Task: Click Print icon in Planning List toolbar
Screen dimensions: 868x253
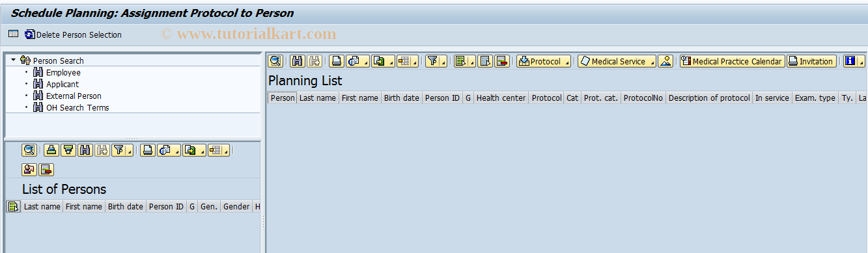Action: (x=336, y=61)
